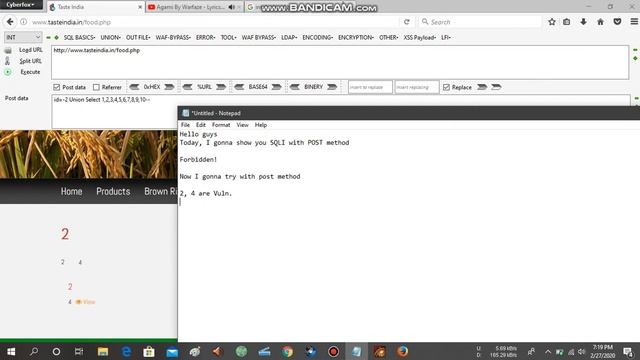
Task: Open the Pocket shield icon
Action: point(617,22)
